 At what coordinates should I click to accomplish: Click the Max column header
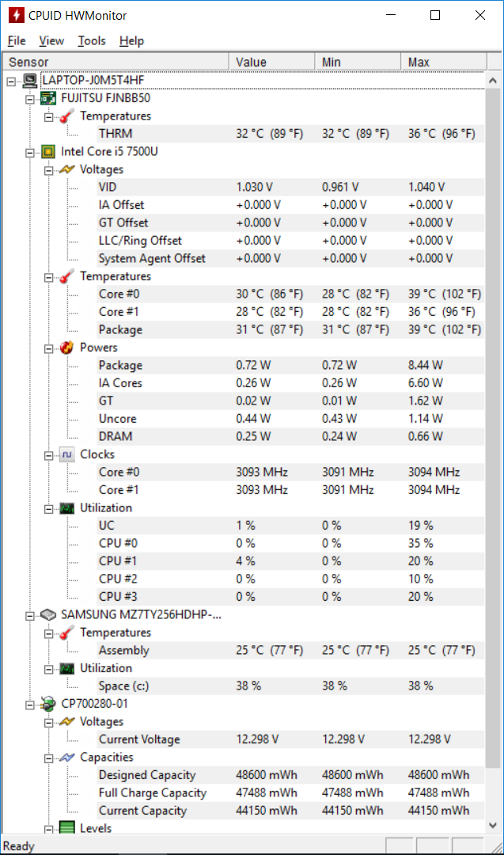click(x=444, y=62)
